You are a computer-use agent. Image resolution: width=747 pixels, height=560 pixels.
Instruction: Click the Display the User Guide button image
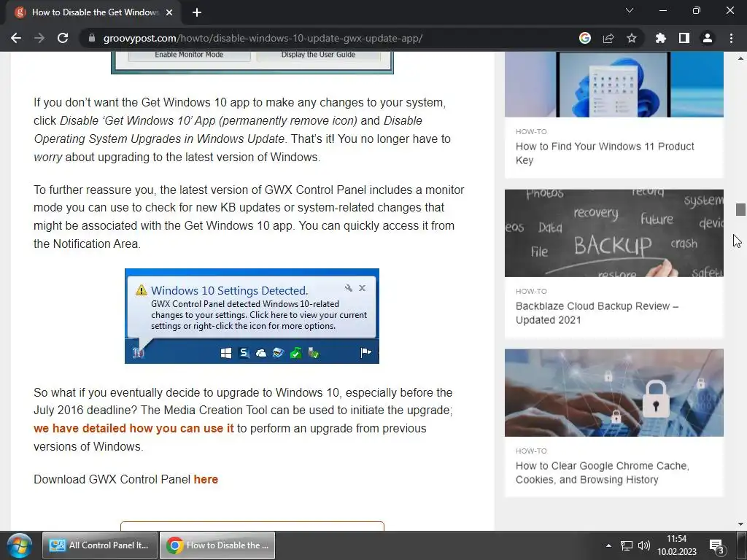[x=318, y=55]
